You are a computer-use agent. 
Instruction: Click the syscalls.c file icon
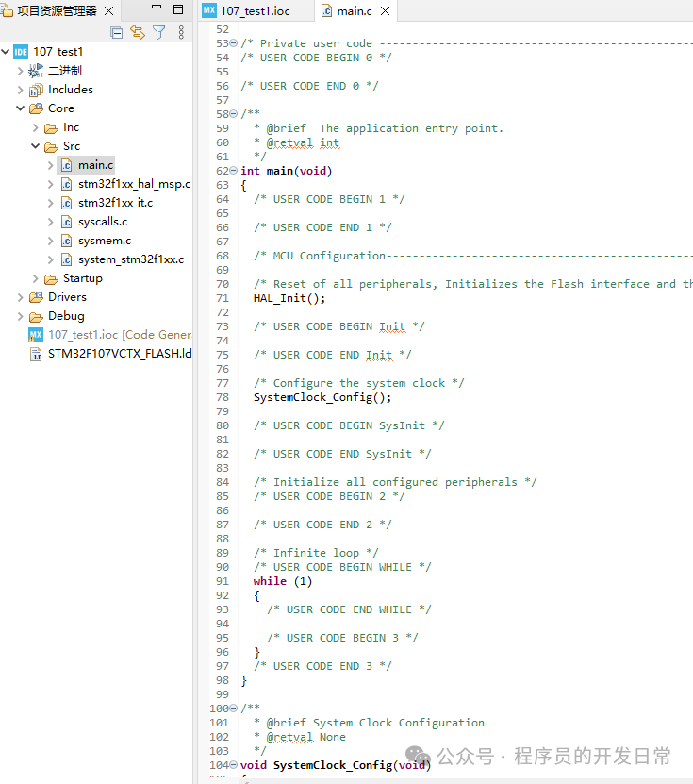pyautogui.click(x=66, y=222)
